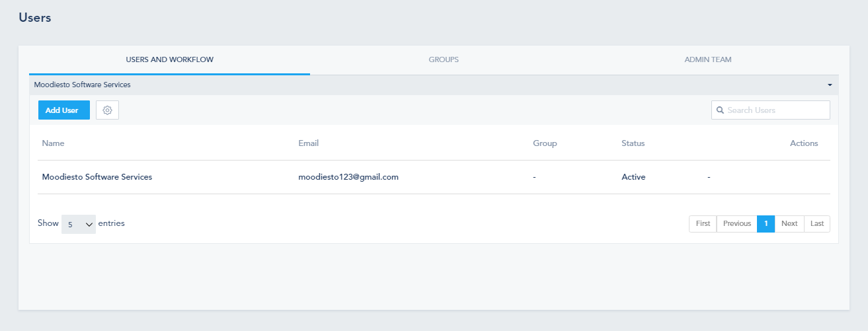This screenshot has height=331, width=868.
Task: Click the Email column header
Action: tap(309, 143)
